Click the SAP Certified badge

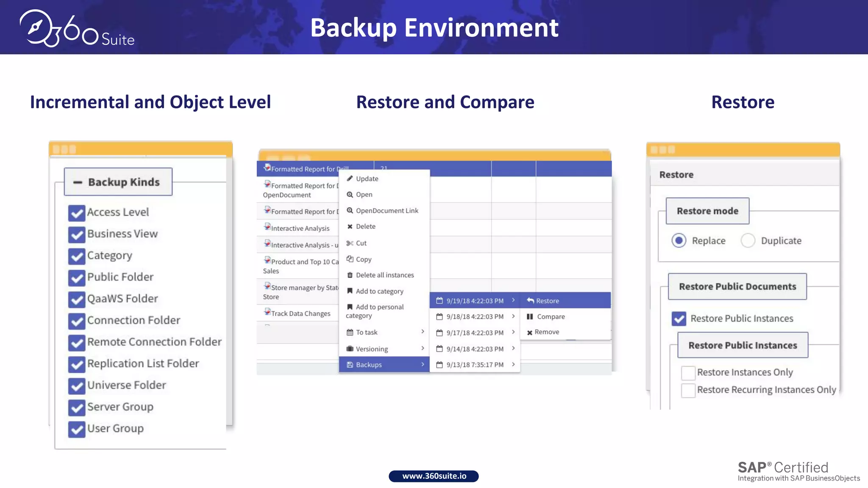pyautogui.click(x=798, y=472)
